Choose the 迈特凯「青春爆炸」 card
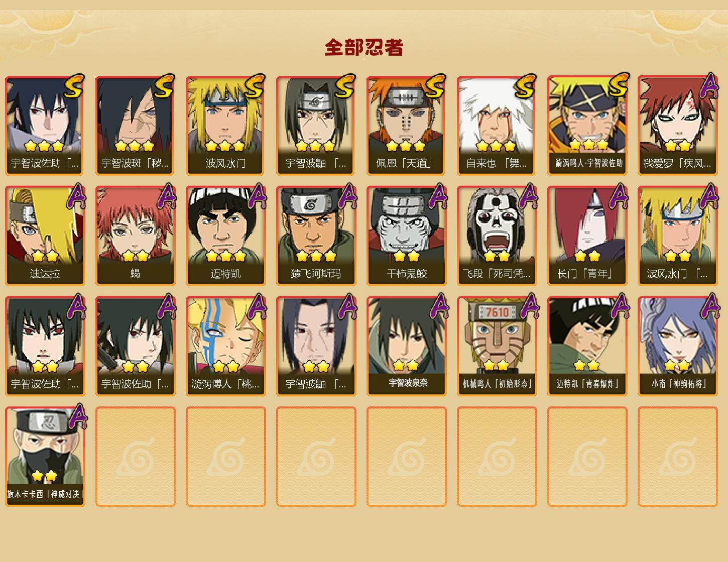The height and width of the screenshot is (562, 728). (587, 346)
